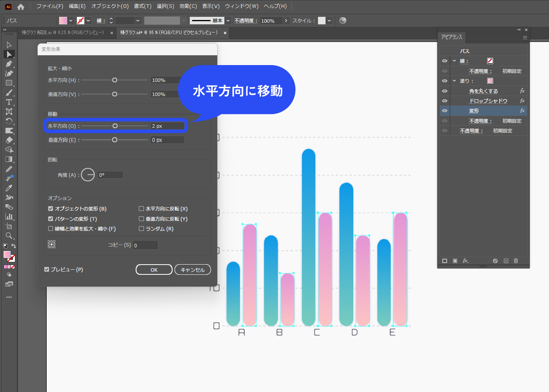Select the Type tool

[x=9, y=102]
